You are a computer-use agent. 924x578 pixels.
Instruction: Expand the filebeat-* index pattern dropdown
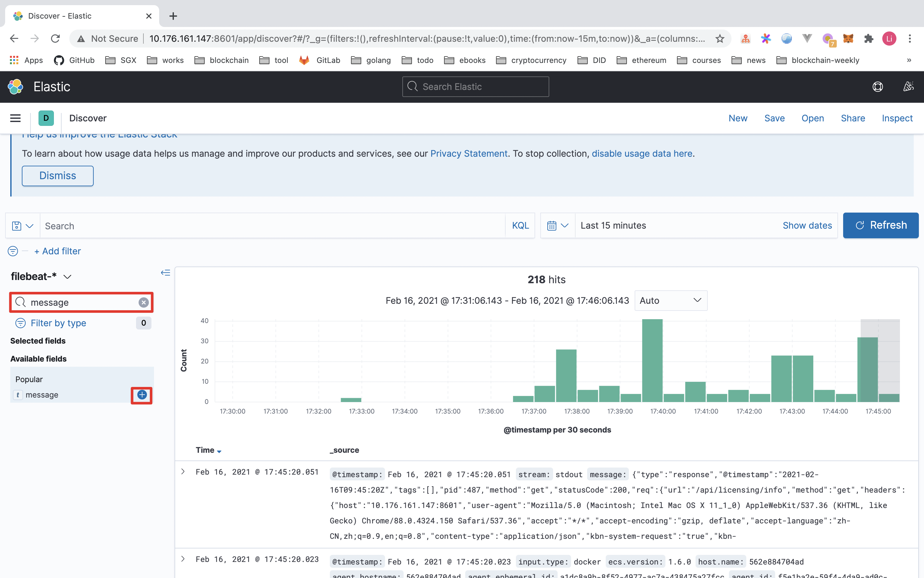pos(41,276)
